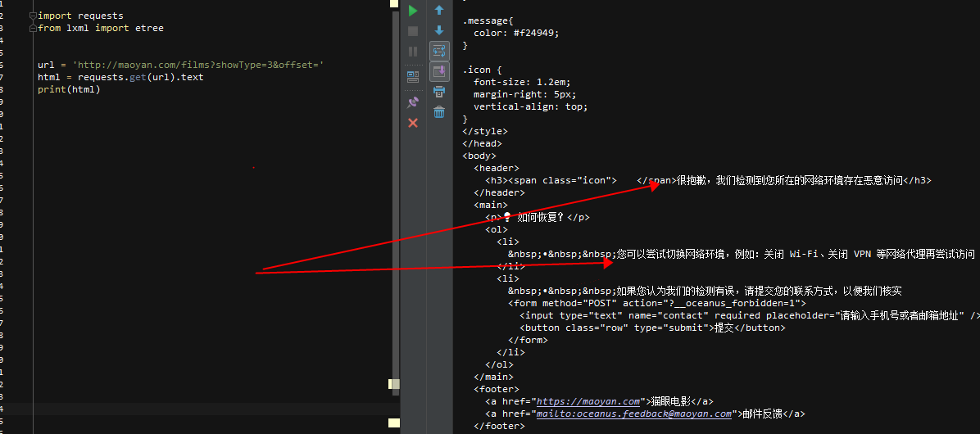Click 'etree' in the lxml import line
980x434 pixels.
pyautogui.click(x=149, y=28)
